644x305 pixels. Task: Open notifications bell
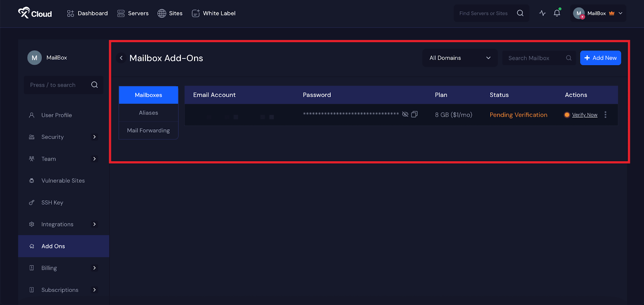click(557, 13)
